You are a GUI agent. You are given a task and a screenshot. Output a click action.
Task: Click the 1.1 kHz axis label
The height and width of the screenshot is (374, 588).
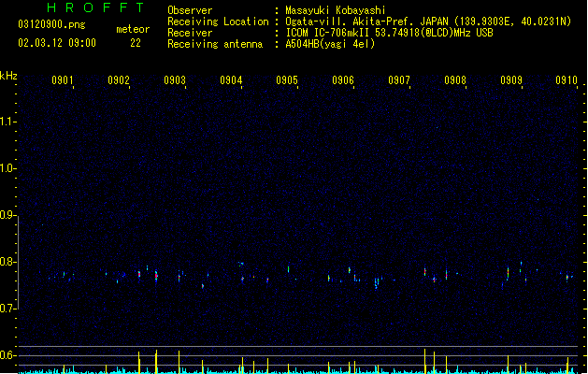7,122
